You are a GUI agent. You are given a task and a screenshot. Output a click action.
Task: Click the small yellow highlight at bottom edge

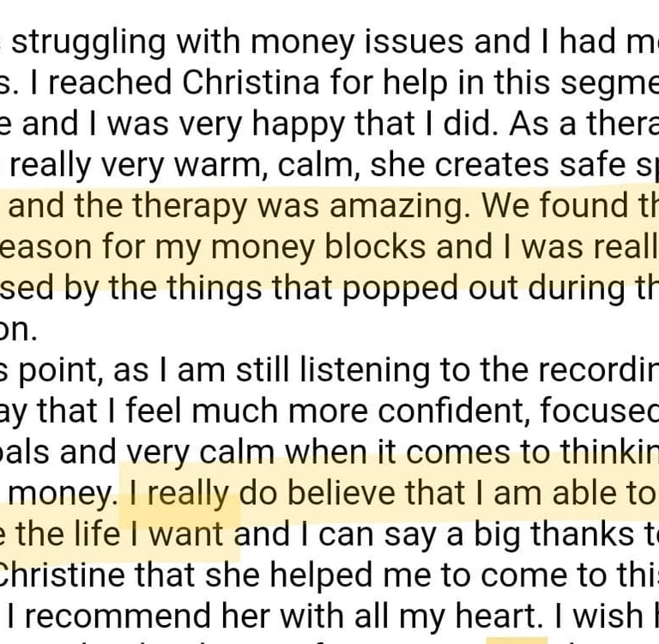coord(517,641)
